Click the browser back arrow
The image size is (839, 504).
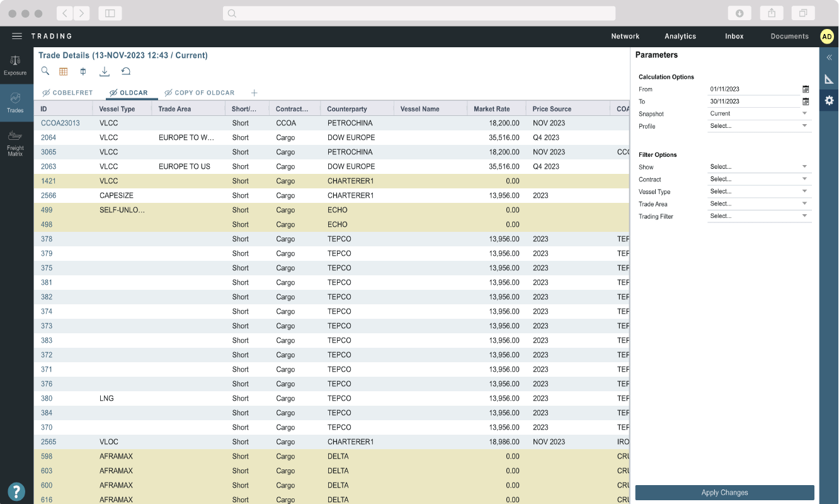coord(65,13)
